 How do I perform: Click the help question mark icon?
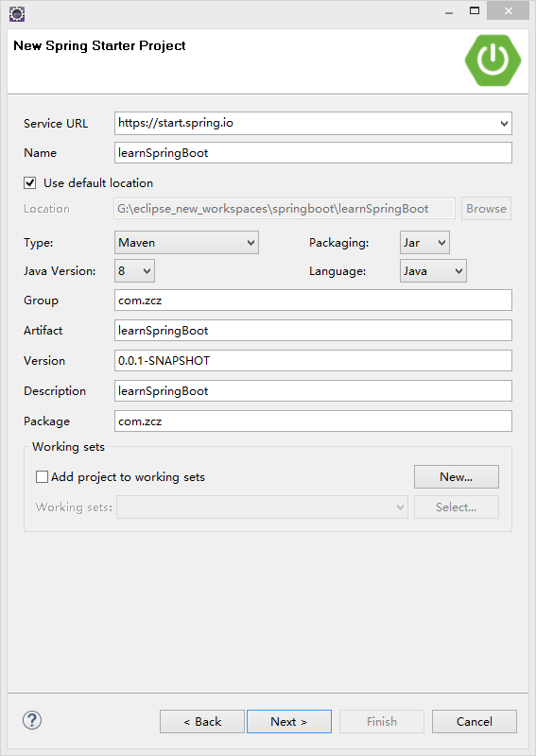[x=32, y=720]
